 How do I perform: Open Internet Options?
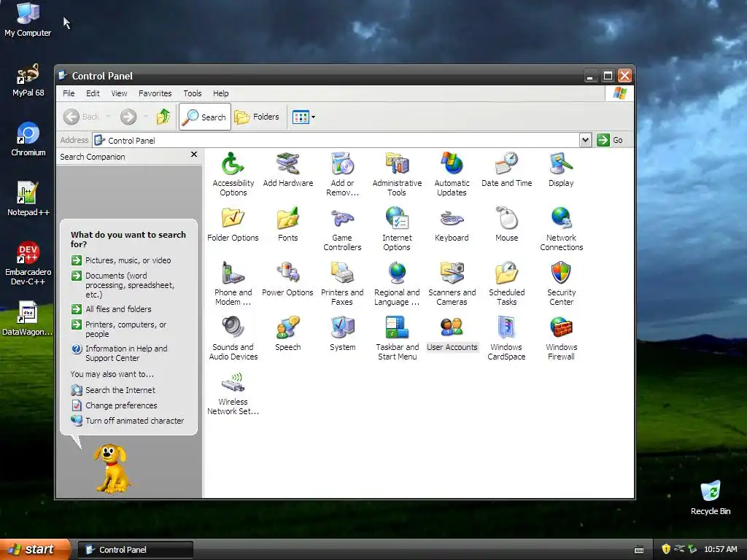(397, 228)
